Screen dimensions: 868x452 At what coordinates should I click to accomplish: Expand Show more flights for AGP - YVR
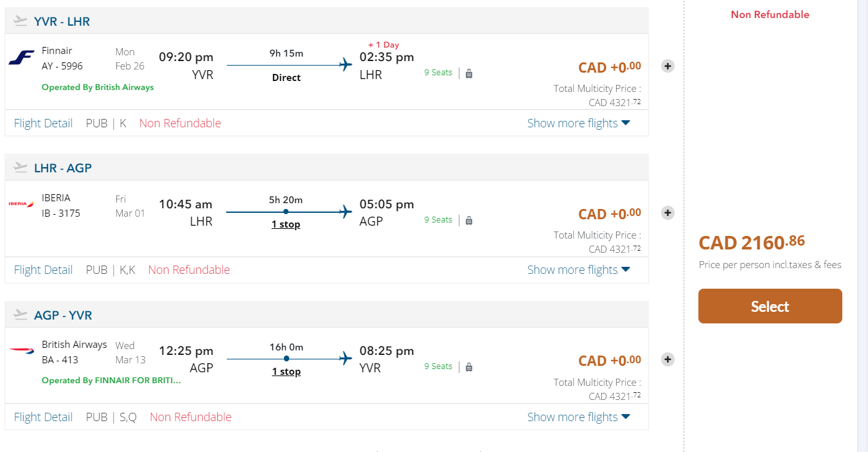click(578, 417)
